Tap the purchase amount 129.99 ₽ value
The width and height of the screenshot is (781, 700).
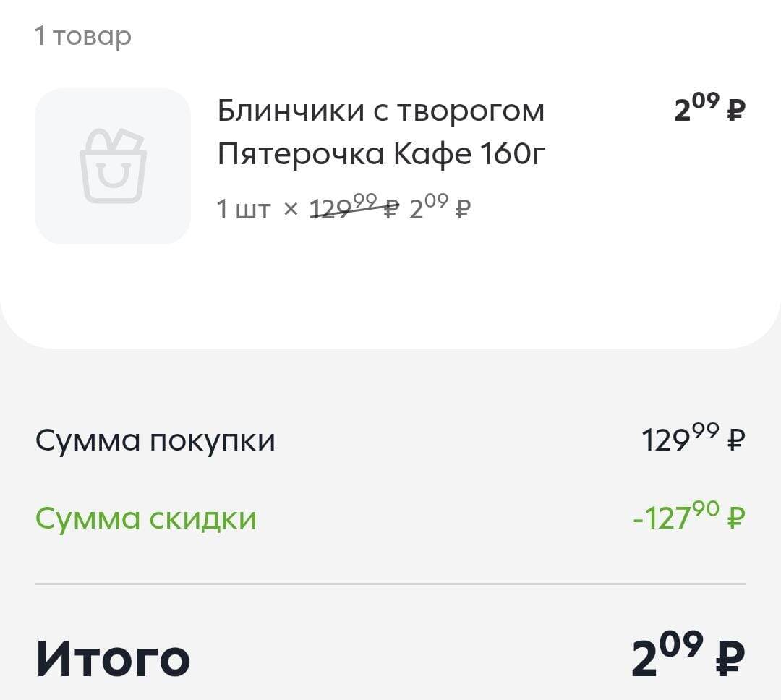click(x=693, y=438)
